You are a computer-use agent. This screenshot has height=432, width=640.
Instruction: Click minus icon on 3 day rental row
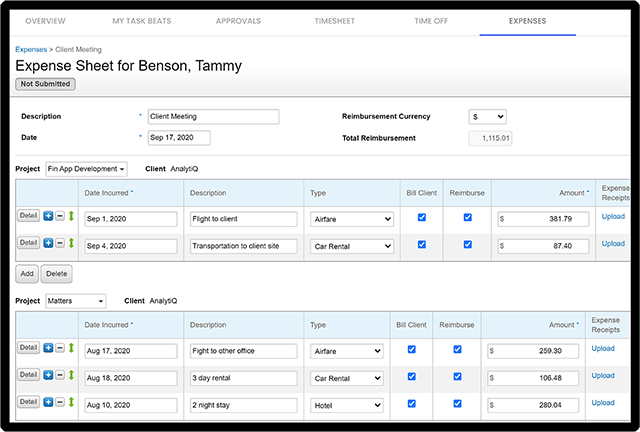60,375
